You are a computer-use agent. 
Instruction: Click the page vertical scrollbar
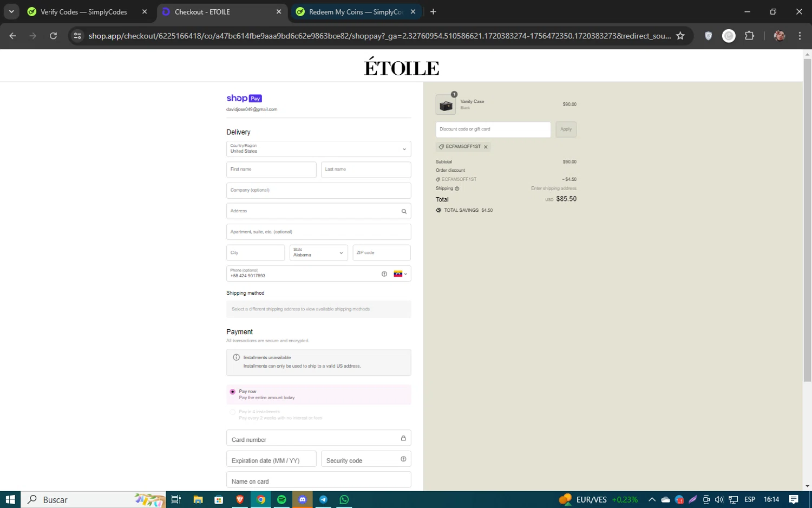click(x=807, y=219)
